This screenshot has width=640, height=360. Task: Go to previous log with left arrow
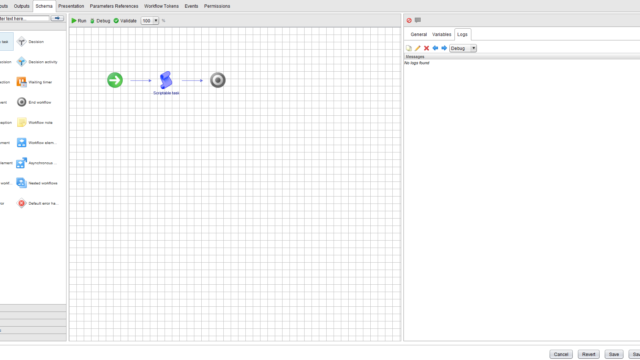pos(435,48)
